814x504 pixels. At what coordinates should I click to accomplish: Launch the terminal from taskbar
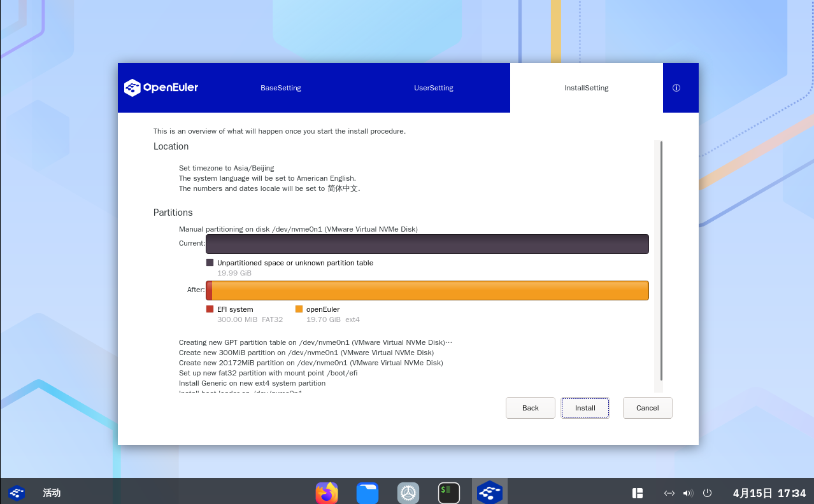click(x=449, y=493)
